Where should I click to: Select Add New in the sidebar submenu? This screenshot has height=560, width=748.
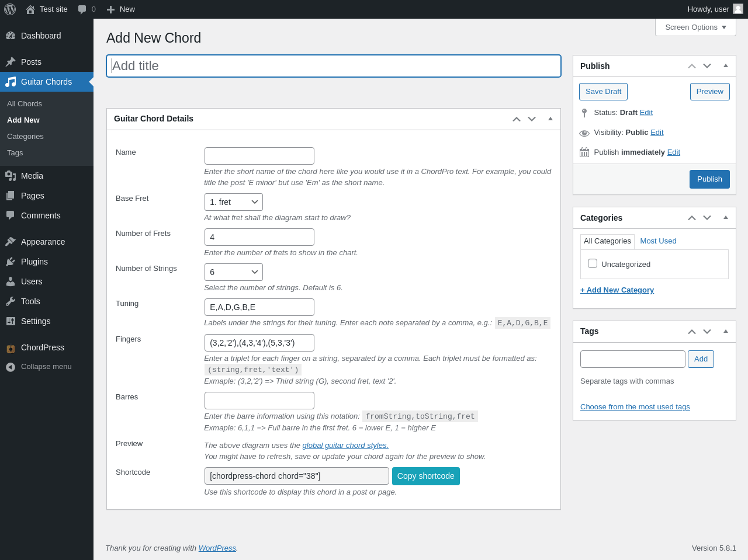point(23,120)
